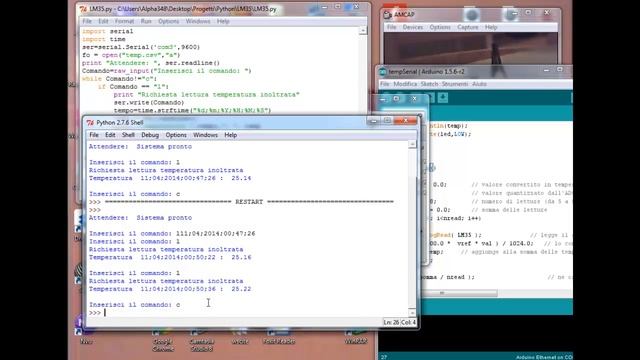The width and height of the screenshot is (640, 360).
Task: Open Format menu in LM35.py editor
Action: [124, 21]
